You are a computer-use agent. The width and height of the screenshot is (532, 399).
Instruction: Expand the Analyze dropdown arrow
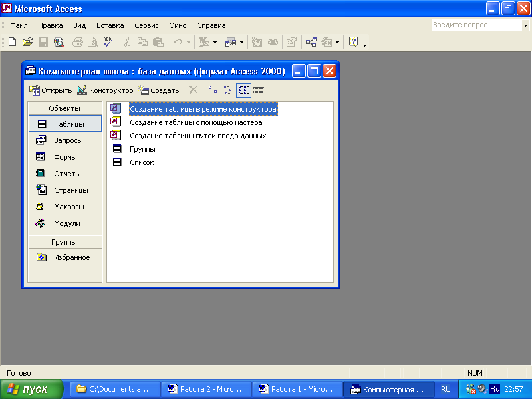point(241,43)
